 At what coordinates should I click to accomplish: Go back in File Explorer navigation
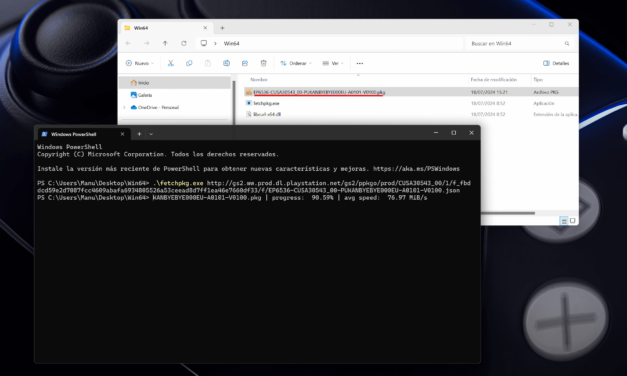[128, 43]
